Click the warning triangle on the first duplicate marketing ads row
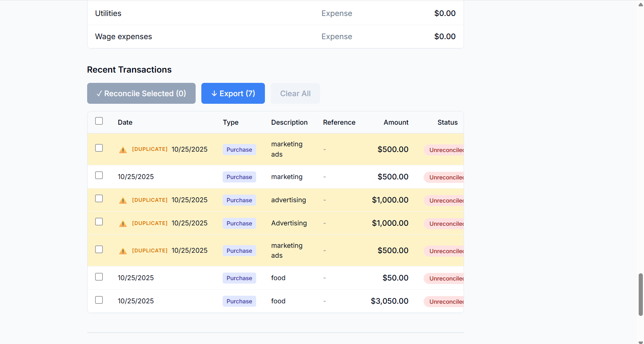644x344 pixels. pyautogui.click(x=123, y=149)
